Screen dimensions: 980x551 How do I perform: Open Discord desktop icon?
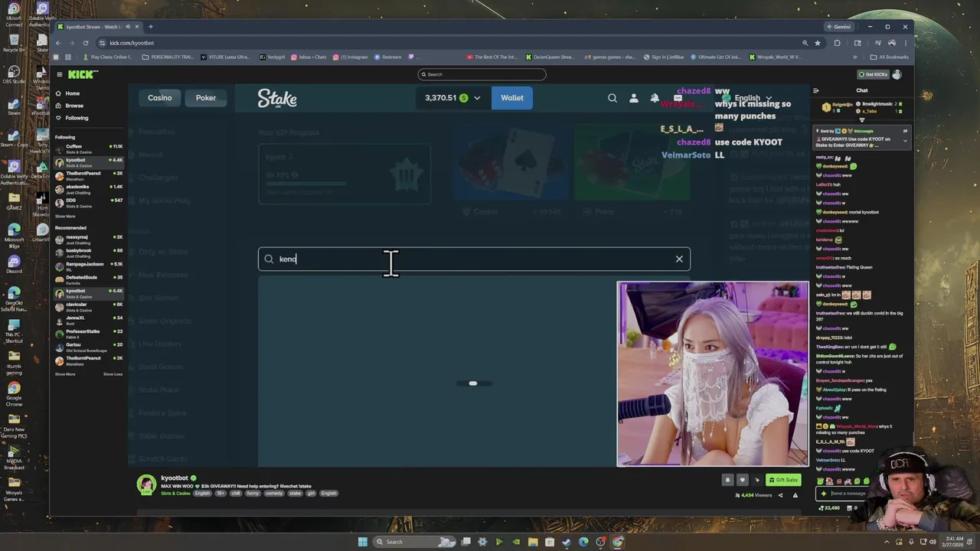14,264
